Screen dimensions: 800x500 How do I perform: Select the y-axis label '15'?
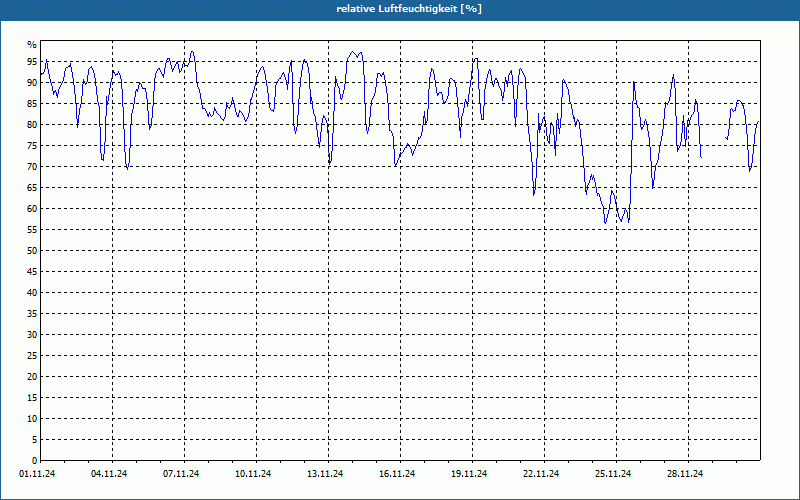click(x=32, y=397)
